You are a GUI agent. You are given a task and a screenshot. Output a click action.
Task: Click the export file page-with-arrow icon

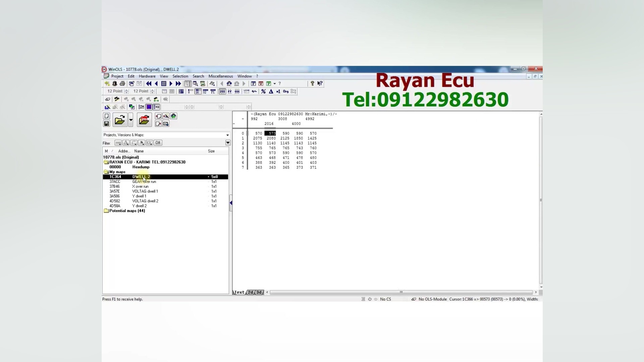tap(158, 124)
